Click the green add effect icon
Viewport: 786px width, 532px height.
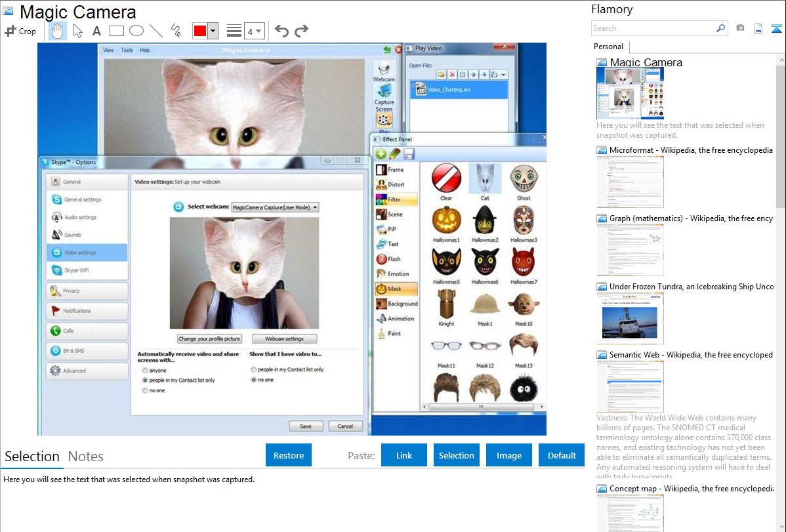click(x=381, y=154)
